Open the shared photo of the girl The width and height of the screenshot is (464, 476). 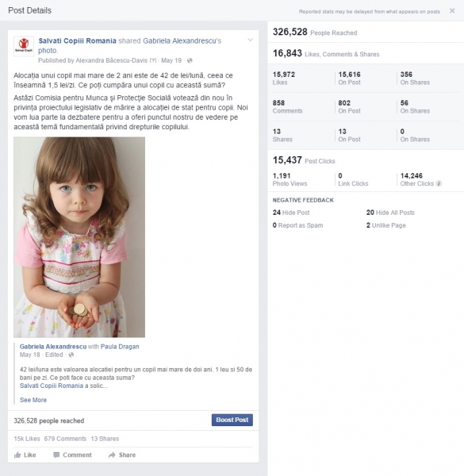[x=79, y=237]
